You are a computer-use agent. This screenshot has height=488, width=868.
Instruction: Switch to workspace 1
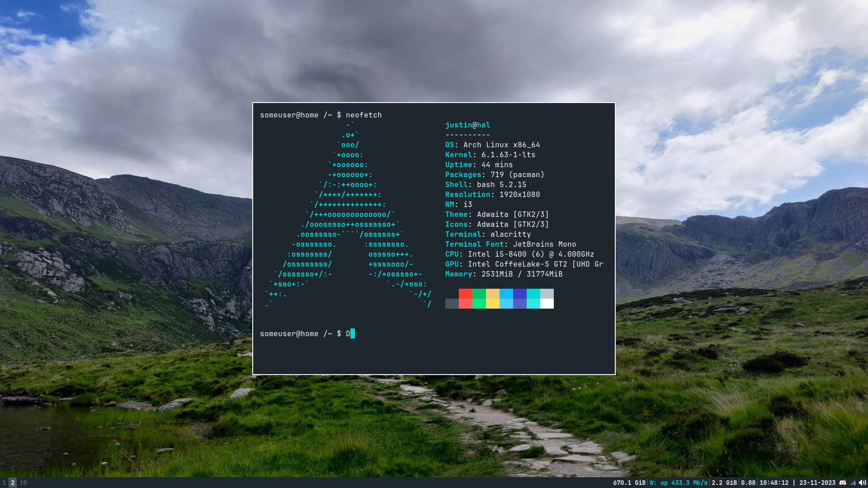point(4,483)
